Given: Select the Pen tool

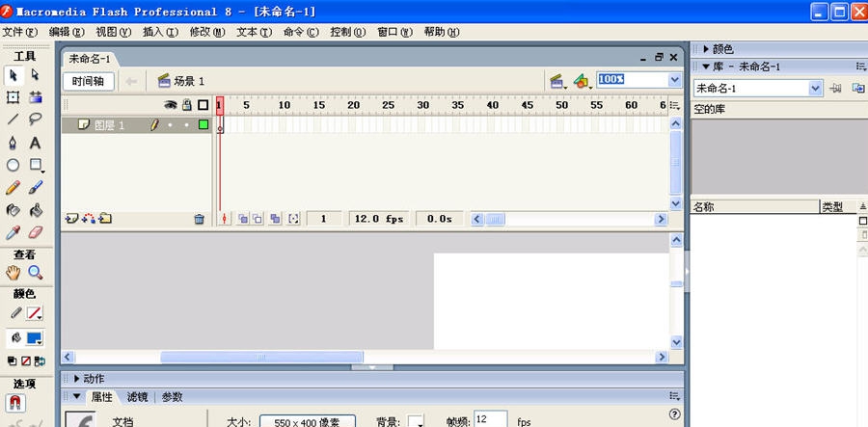Looking at the screenshot, I should [13, 143].
